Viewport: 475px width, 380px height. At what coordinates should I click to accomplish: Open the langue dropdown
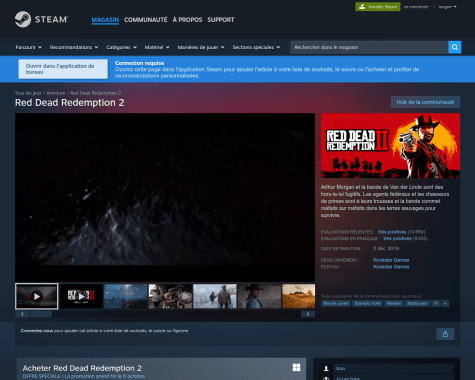point(447,7)
